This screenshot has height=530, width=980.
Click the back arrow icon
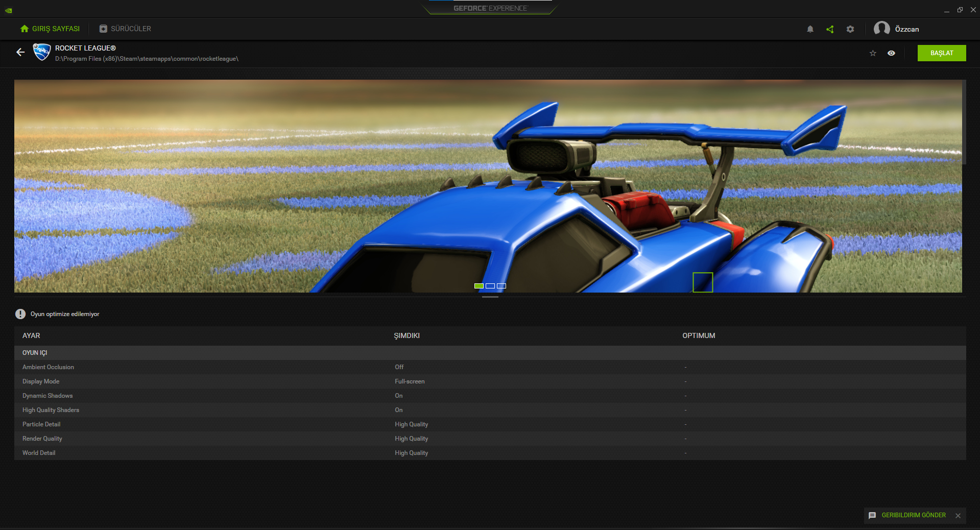20,52
